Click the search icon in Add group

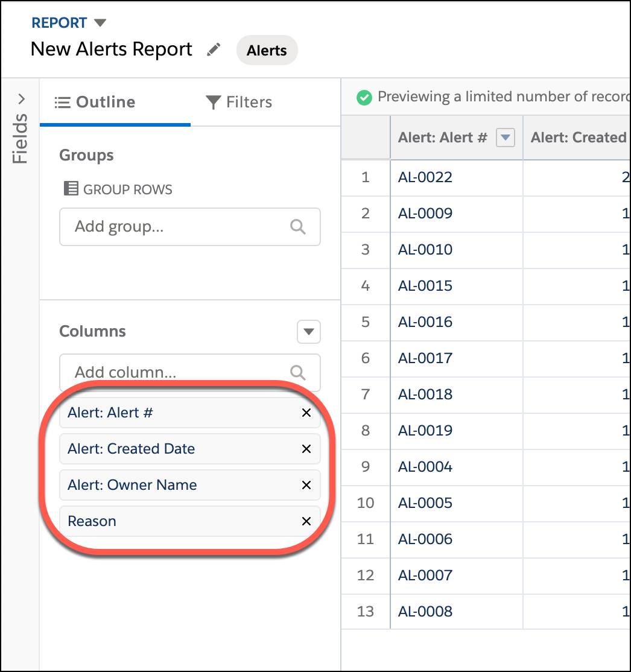point(298,227)
